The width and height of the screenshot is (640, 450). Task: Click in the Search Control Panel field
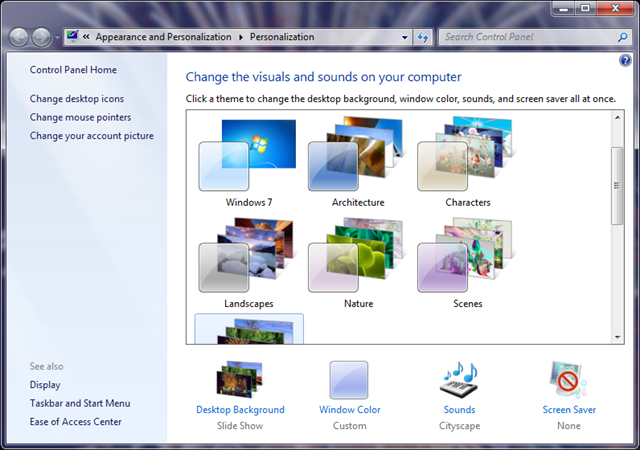[529, 37]
